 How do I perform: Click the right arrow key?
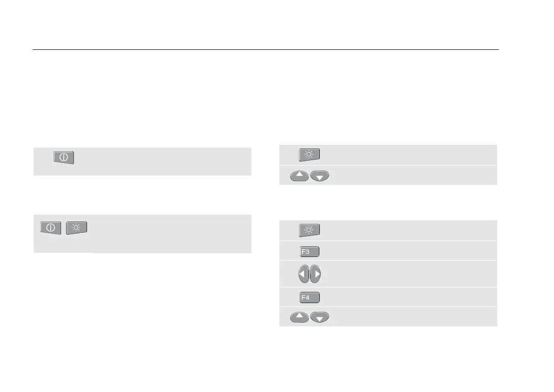point(316,274)
